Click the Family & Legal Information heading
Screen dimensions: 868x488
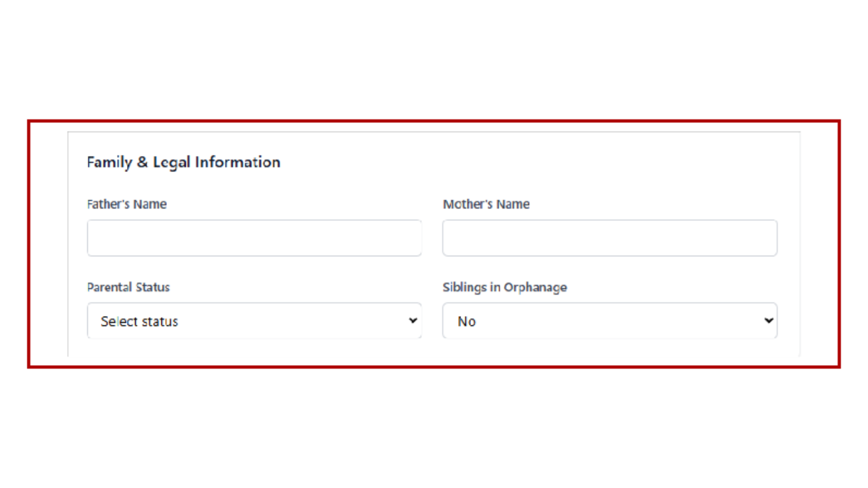(184, 162)
